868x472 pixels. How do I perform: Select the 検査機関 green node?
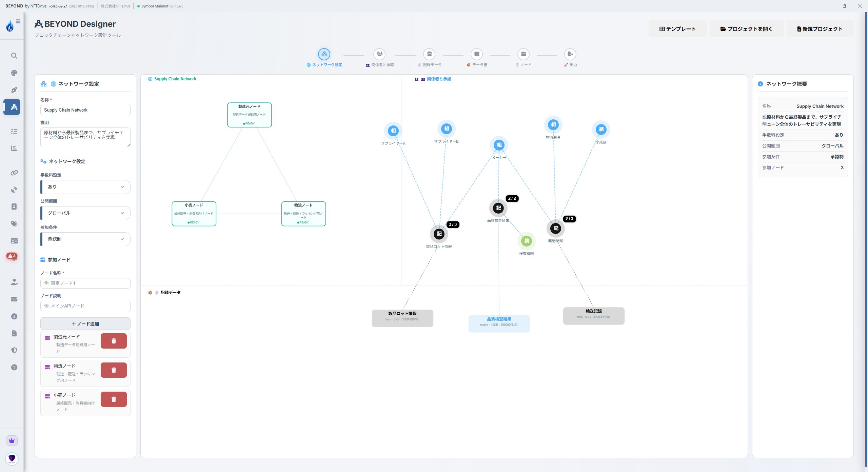(527, 241)
